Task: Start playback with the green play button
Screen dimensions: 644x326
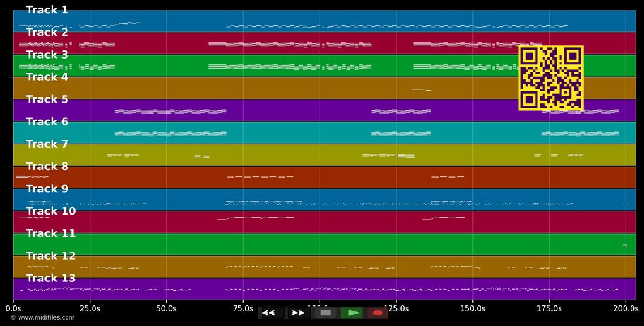Action: tap(352, 313)
